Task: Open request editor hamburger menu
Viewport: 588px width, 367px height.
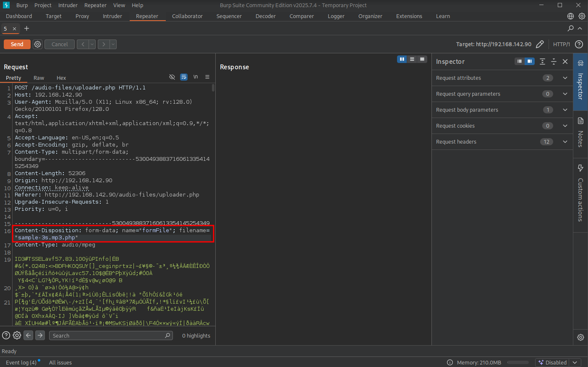Action: [207, 77]
